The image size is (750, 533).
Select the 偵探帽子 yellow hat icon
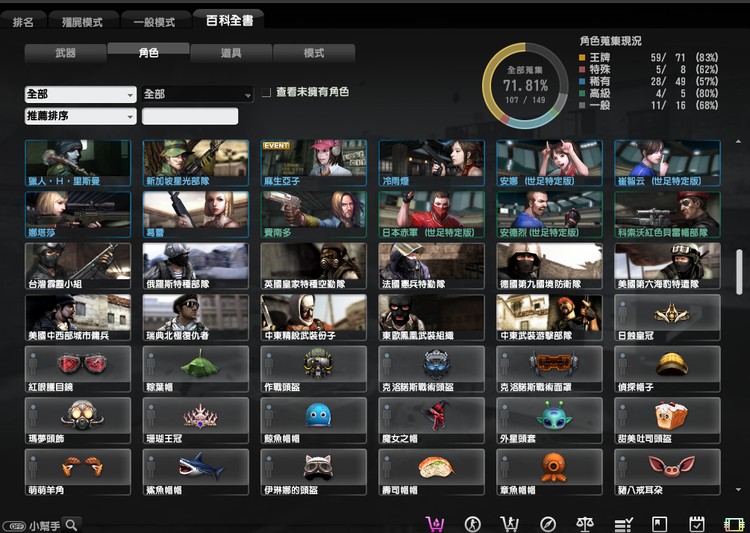pos(672,365)
